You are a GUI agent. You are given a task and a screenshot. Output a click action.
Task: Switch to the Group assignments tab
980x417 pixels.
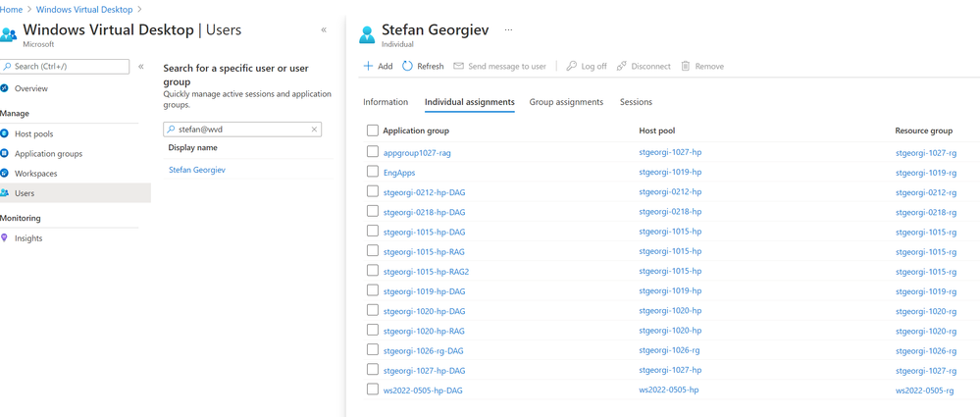pos(566,102)
